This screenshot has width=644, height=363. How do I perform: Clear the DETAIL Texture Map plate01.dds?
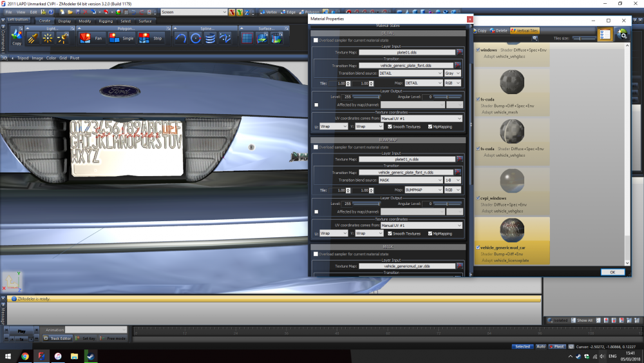(460, 52)
